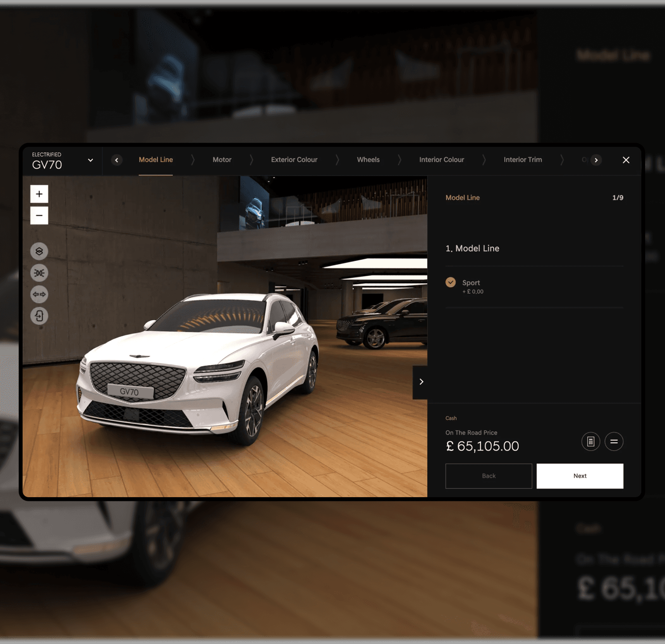The width and height of the screenshot is (665, 644).
Task: Open the Exterior Colour tab
Action: [x=294, y=160]
